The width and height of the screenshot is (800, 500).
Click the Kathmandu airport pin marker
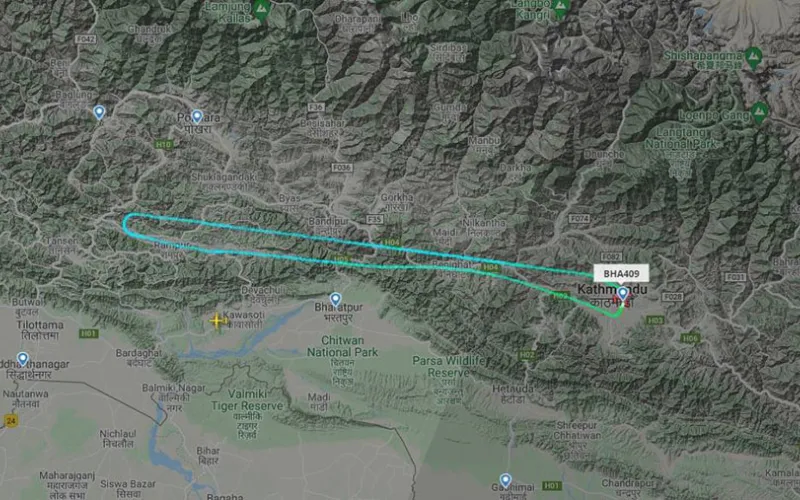coord(622,293)
